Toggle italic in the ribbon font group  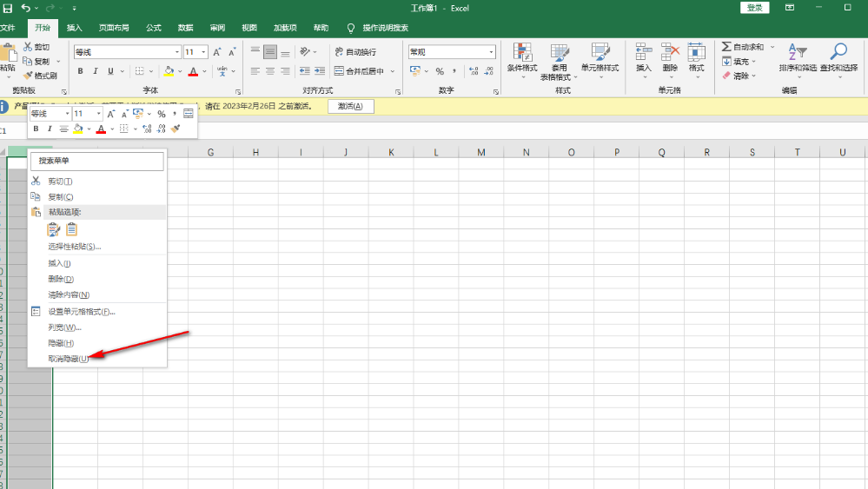click(95, 71)
